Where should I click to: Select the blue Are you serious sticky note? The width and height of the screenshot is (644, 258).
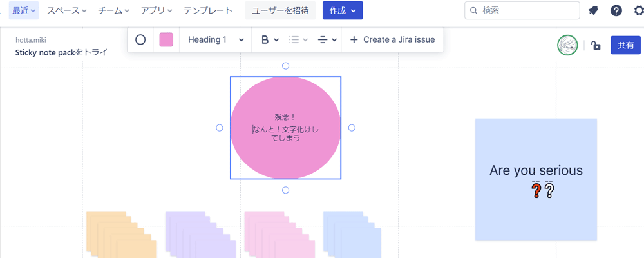point(536,179)
